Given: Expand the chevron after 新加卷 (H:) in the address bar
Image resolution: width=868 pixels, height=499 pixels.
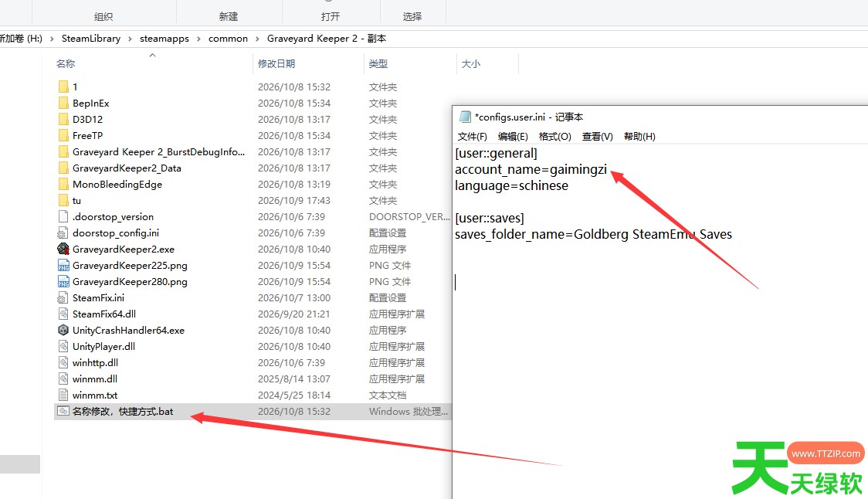Looking at the screenshot, I should [x=52, y=39].
